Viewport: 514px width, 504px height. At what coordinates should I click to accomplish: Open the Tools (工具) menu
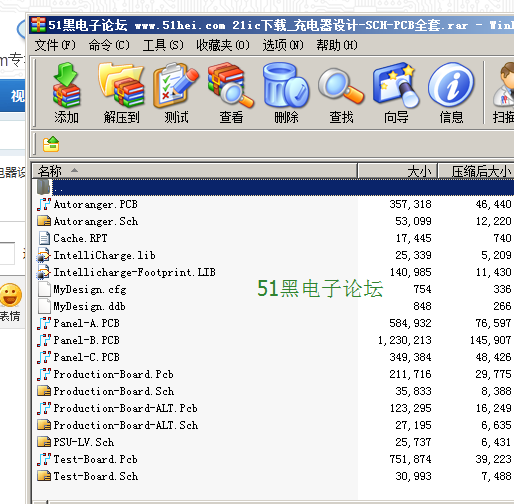pos(163,45)
